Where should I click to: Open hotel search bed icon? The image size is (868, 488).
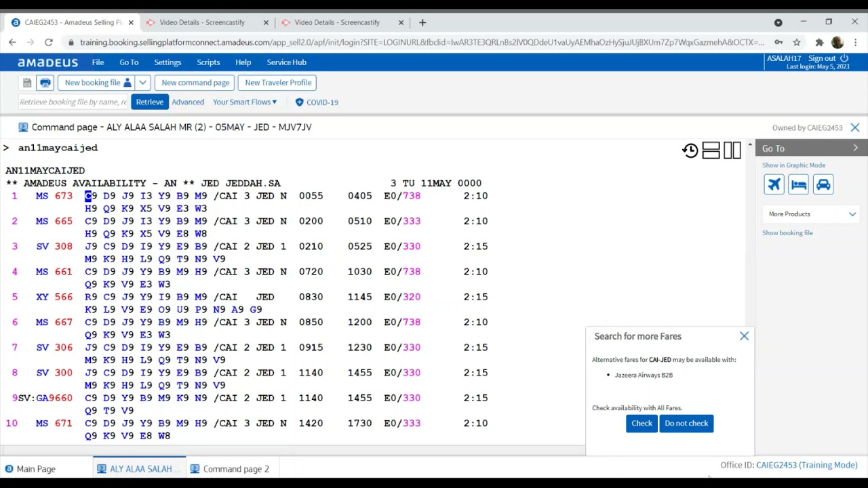799,184
